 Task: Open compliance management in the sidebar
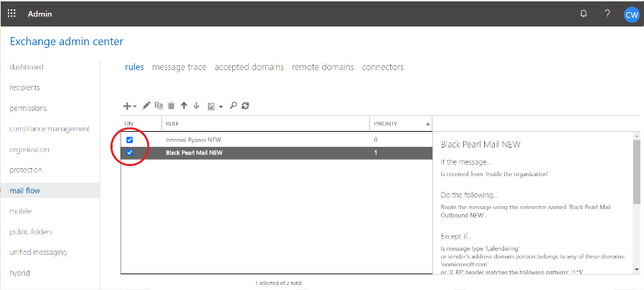tap(49, 129)
